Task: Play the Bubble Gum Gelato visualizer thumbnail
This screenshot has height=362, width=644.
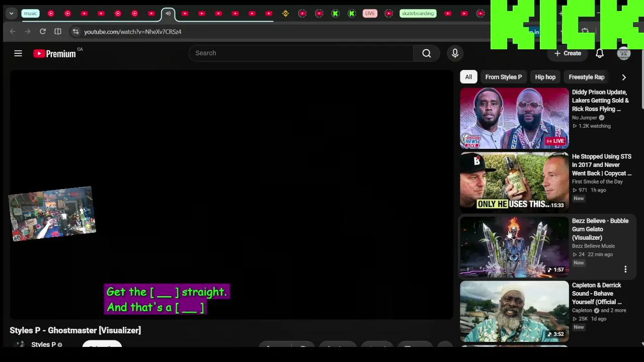Action: click(514, 247)
